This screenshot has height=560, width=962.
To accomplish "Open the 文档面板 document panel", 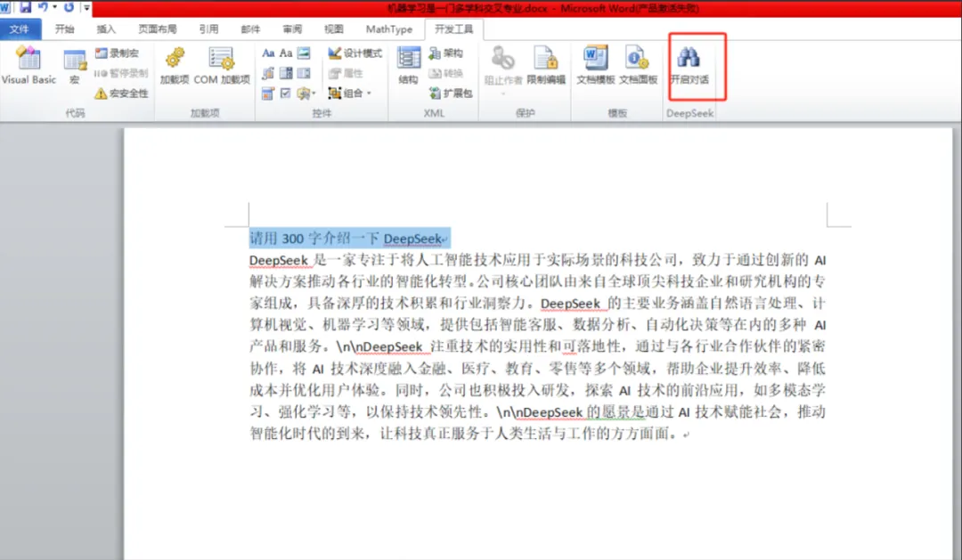I will (638, 66).
